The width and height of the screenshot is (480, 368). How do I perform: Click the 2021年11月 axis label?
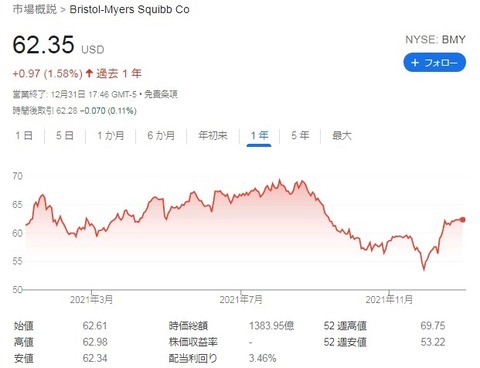pyautogui.click(x=389, y=300)
